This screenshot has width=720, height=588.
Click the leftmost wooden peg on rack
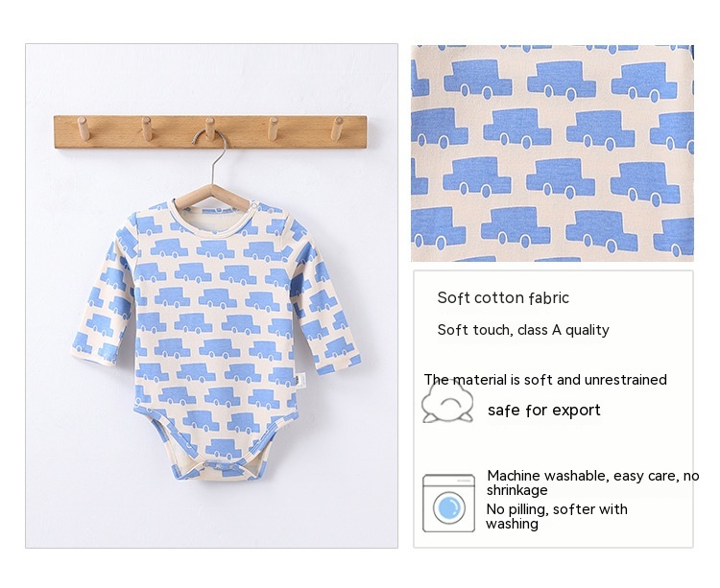(84, 129)
